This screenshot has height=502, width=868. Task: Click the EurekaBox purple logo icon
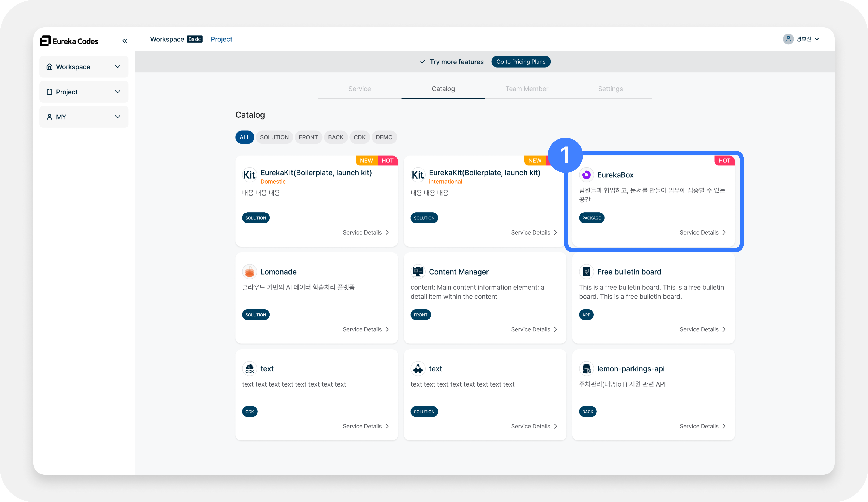point(586,175)
